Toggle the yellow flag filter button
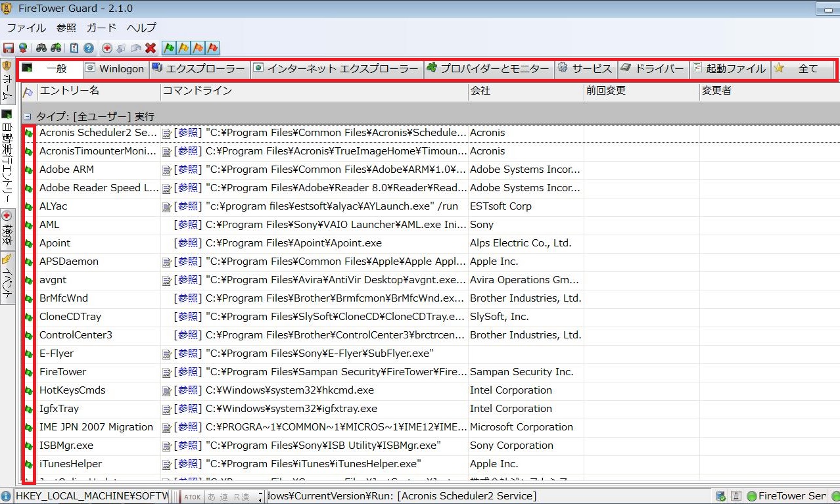The height and width of the screenshot is (504, 840). point(183,48)
